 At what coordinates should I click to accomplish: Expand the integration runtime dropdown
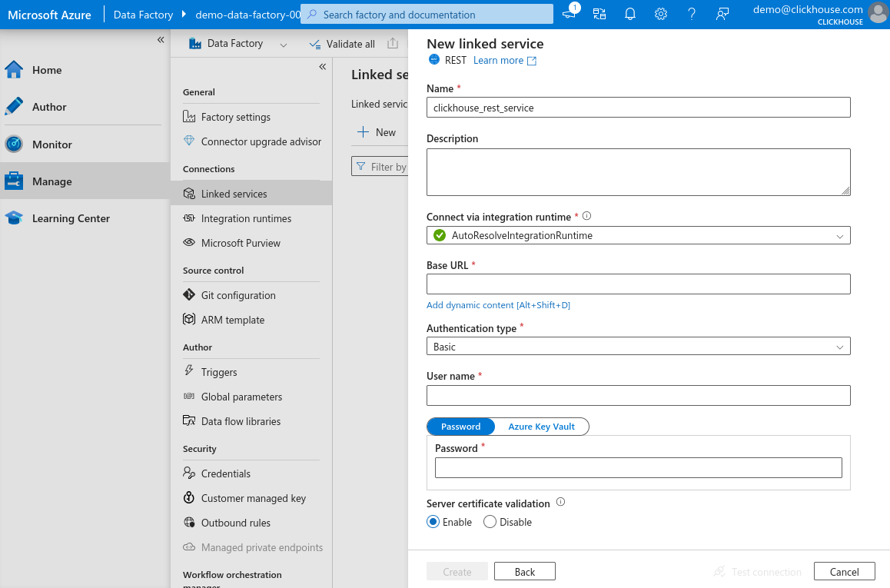pos(638,236)
